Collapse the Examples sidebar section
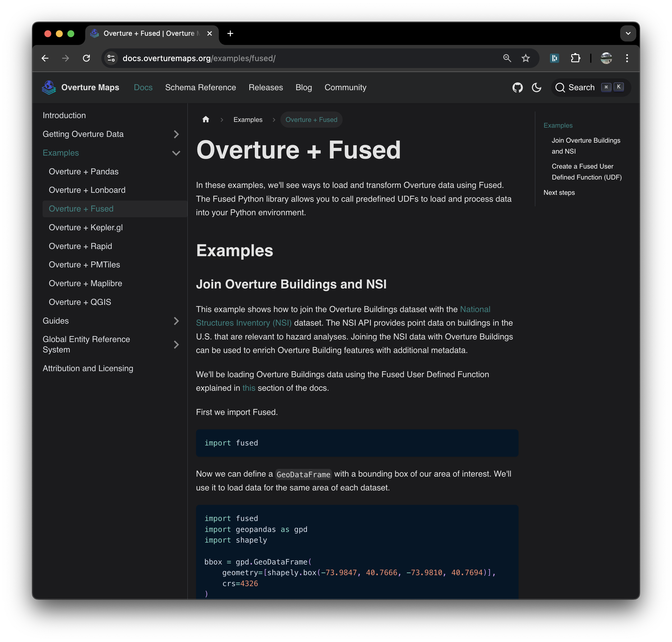 coord(176,153)
